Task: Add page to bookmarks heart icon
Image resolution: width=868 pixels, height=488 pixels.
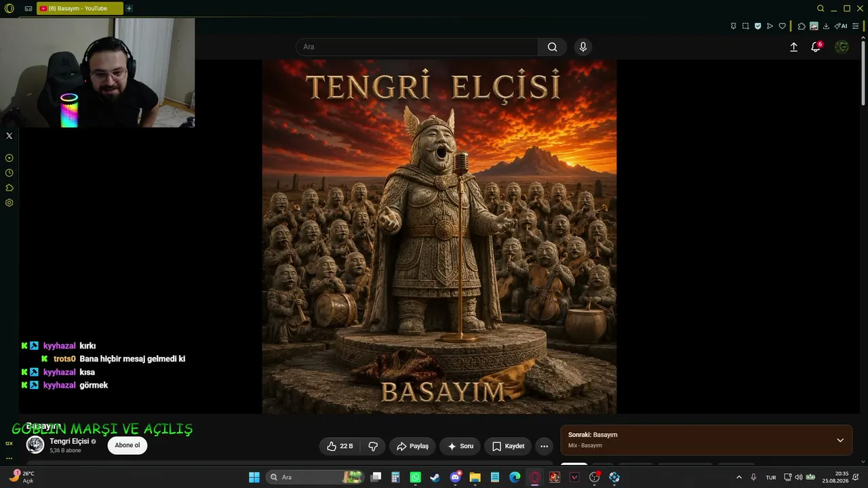Action: [782, 26]
